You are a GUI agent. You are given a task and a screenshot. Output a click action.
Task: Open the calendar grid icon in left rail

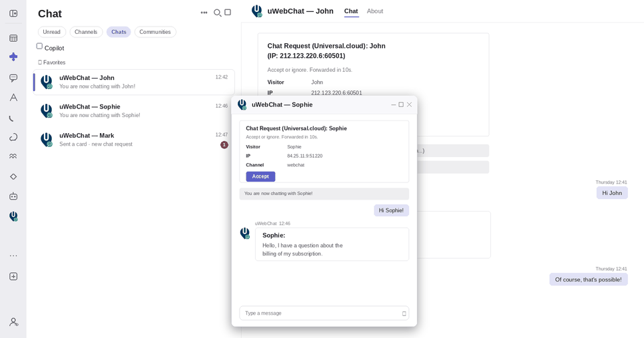point(13,38)
